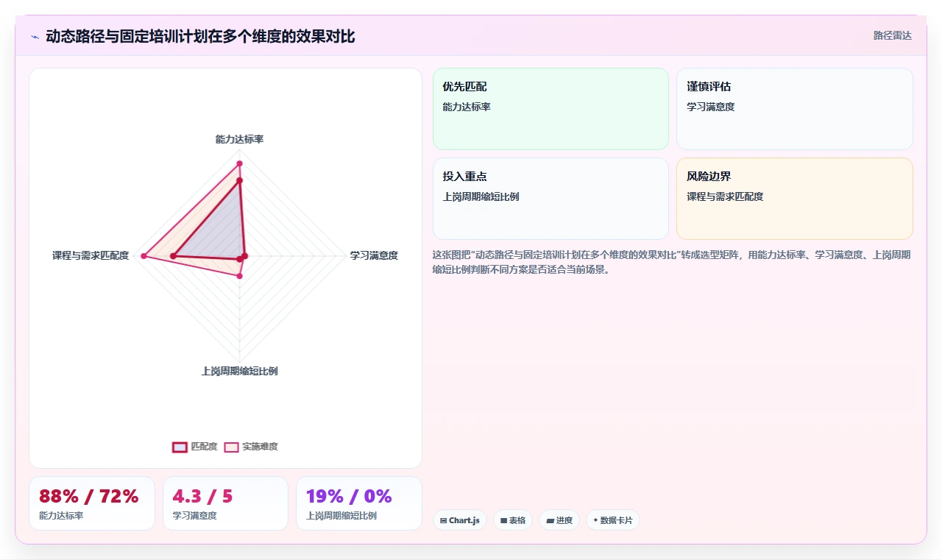Select the 进度 chip
The height and width of the screenshot is (560, 942).
click(559, 520)
